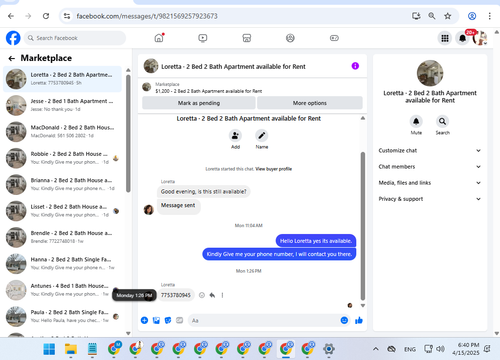Open taskbar clock 6:40 PM
500x360 pixels.
point(466,349)
